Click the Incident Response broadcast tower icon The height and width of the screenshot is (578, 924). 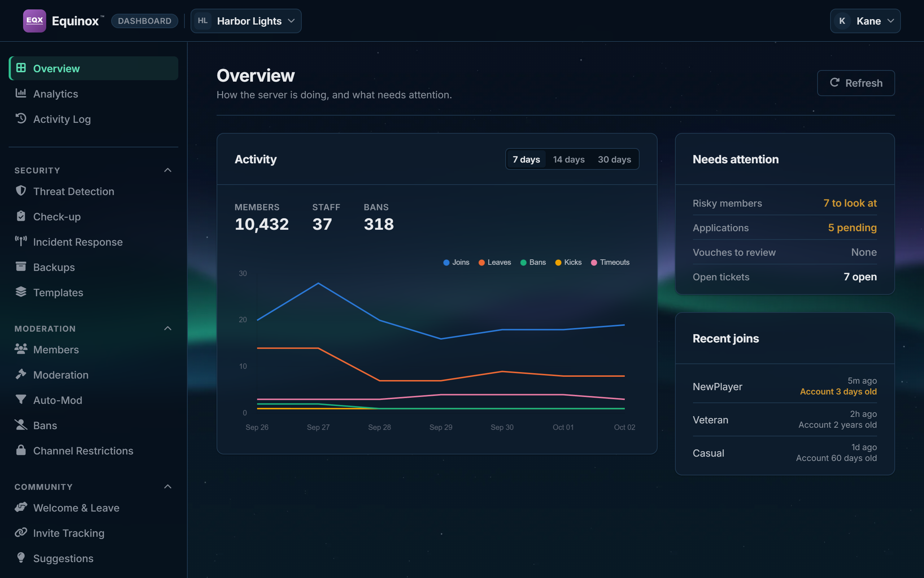[21, 241]
